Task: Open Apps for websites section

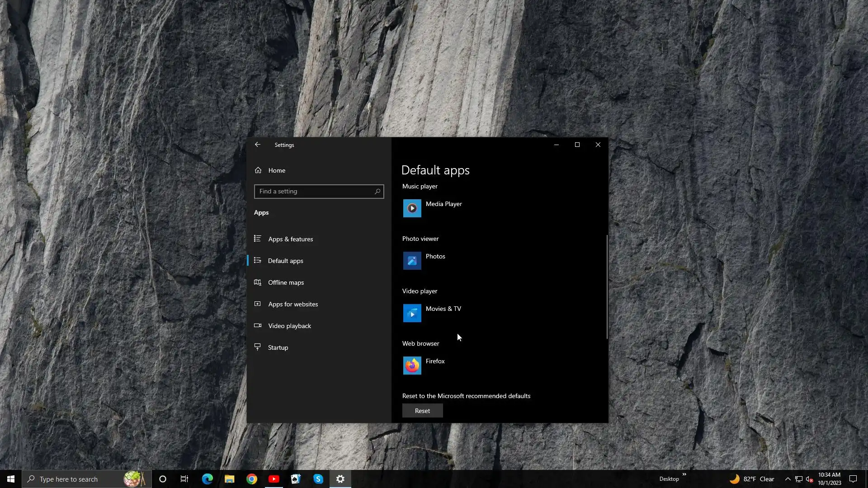Action: pyautogui.click(x=292, y=304)
